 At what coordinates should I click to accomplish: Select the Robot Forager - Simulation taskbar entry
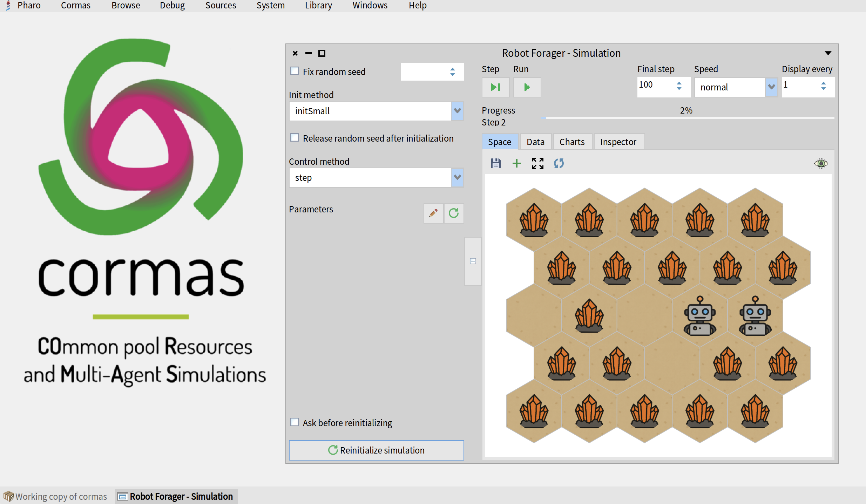176,496
